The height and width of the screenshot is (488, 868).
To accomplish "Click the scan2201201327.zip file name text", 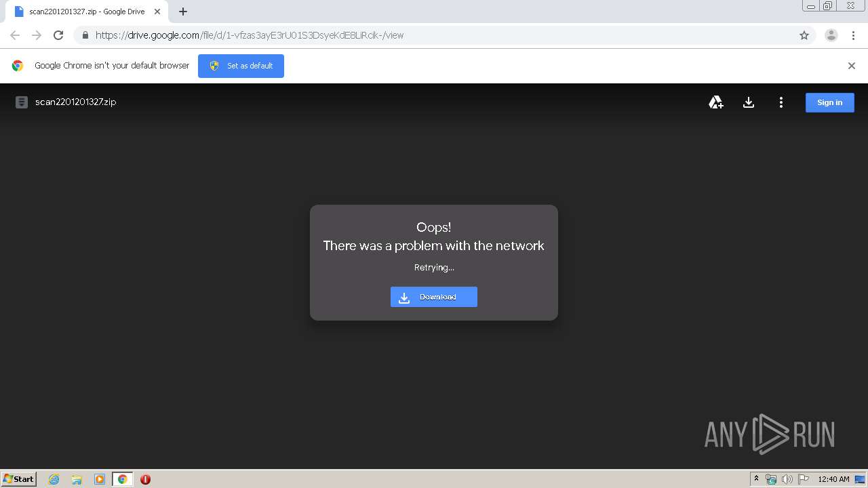I will 76,102.
